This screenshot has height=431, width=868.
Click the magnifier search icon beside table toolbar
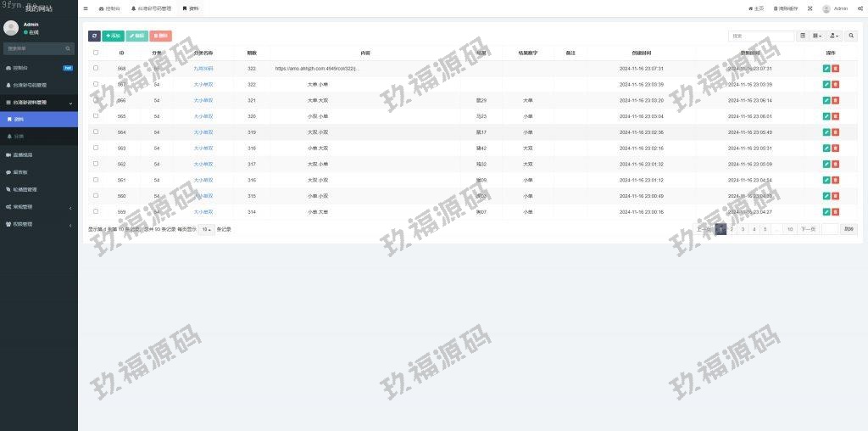851,36
